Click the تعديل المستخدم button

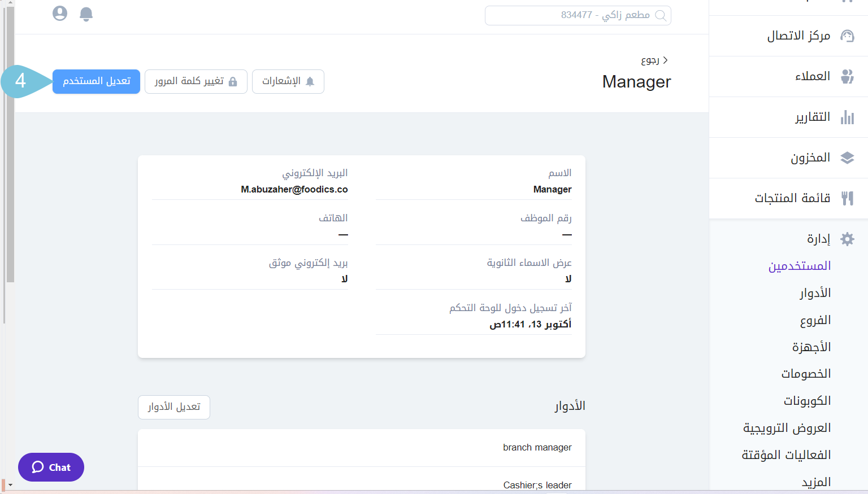pos(97,81)
